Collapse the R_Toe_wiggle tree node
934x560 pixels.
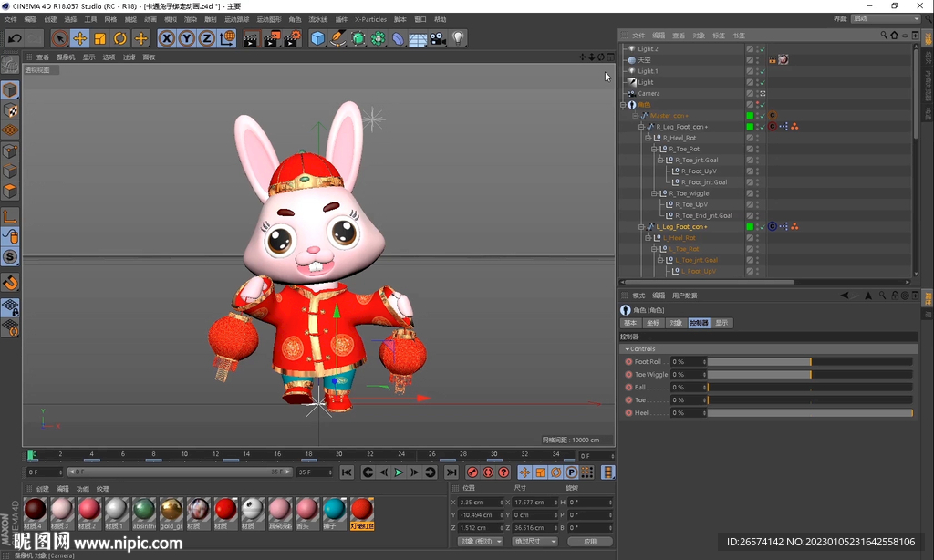coord(653,193)
